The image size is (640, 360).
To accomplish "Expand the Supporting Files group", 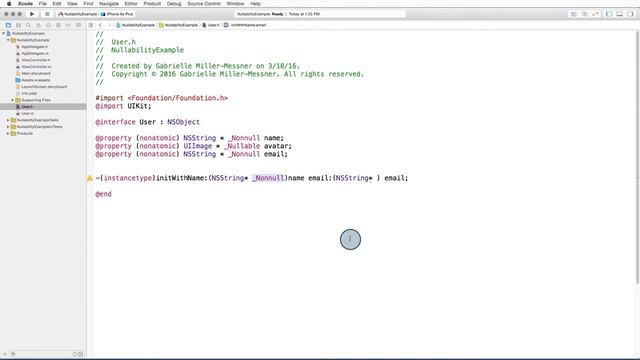I will click(x=13, y=100).
